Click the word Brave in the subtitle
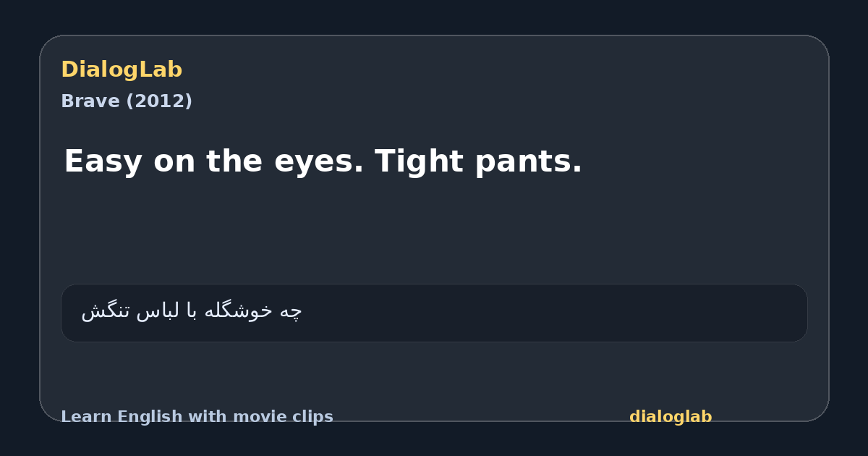868x456 pixels. click(x=91, y=101)
